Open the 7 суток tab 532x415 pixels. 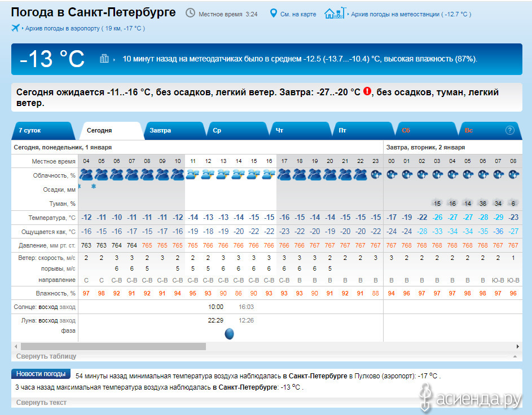(42, 131)
